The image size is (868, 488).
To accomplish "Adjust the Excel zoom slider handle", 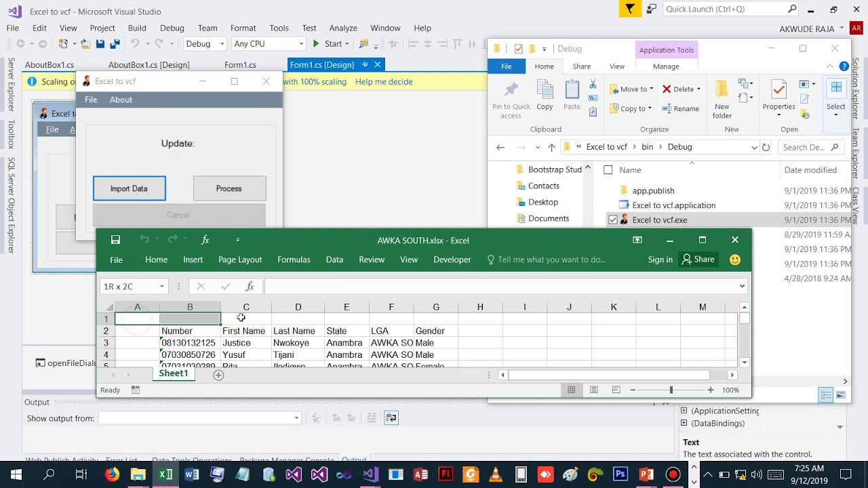I will (x=671, y=390).
